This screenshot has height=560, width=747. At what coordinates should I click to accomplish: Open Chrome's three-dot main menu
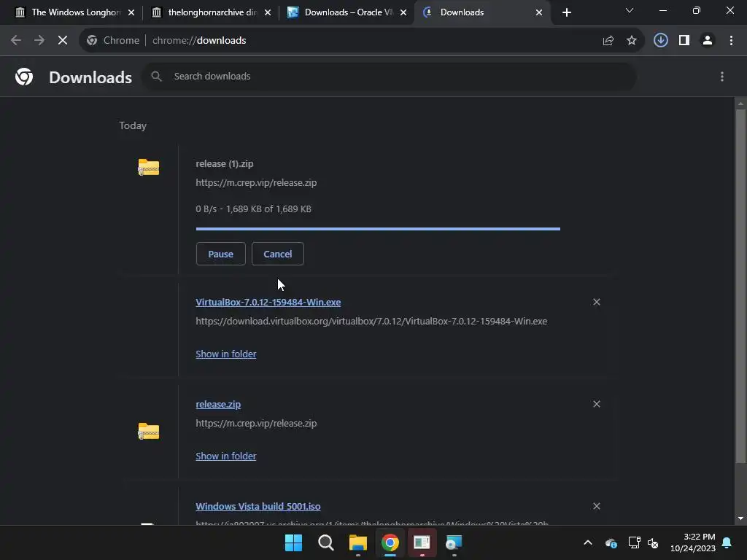click(x=731, y=41)
